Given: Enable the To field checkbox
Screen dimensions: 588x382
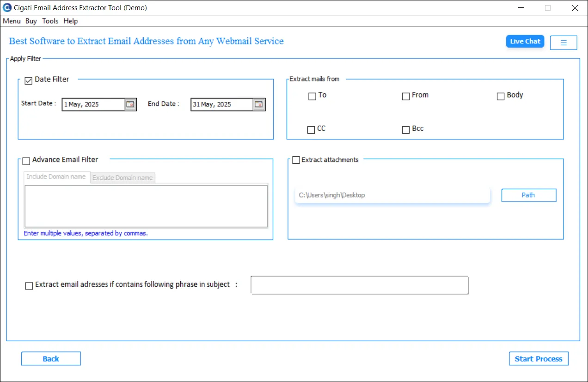Looking at the screenshot, I should click(x=312, y=96).
